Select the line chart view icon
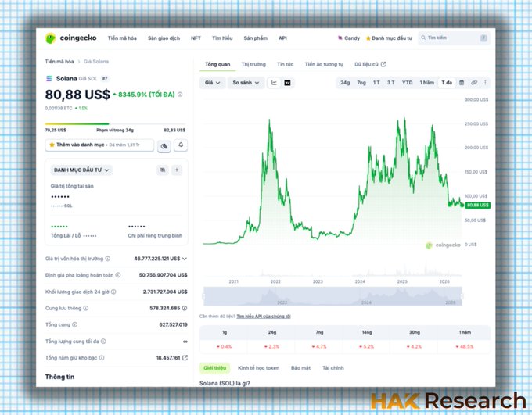This screenshot has height=415, width=532. point(274,83)
